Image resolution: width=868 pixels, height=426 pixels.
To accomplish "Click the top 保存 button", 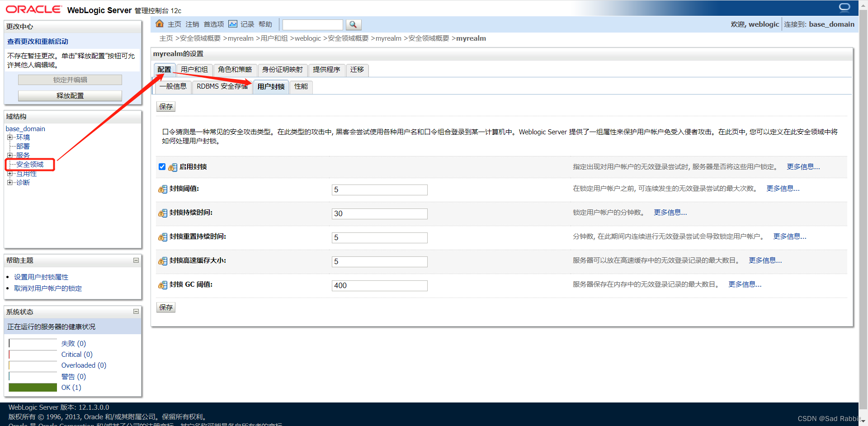I will pos(166,107).
